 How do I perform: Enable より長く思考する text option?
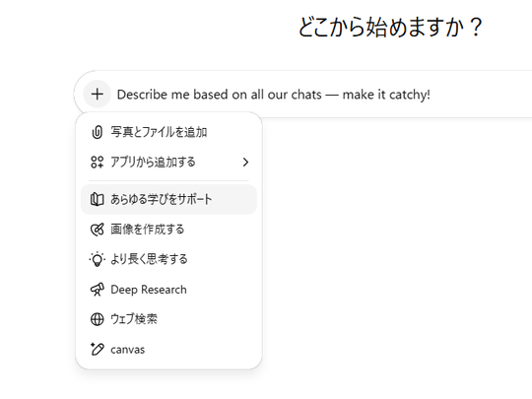pos(149,259)
